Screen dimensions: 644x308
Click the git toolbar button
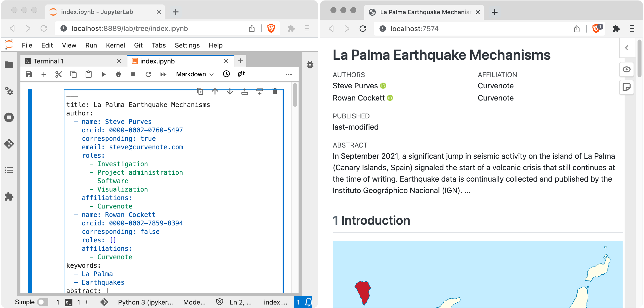click(x=241, y=74)
